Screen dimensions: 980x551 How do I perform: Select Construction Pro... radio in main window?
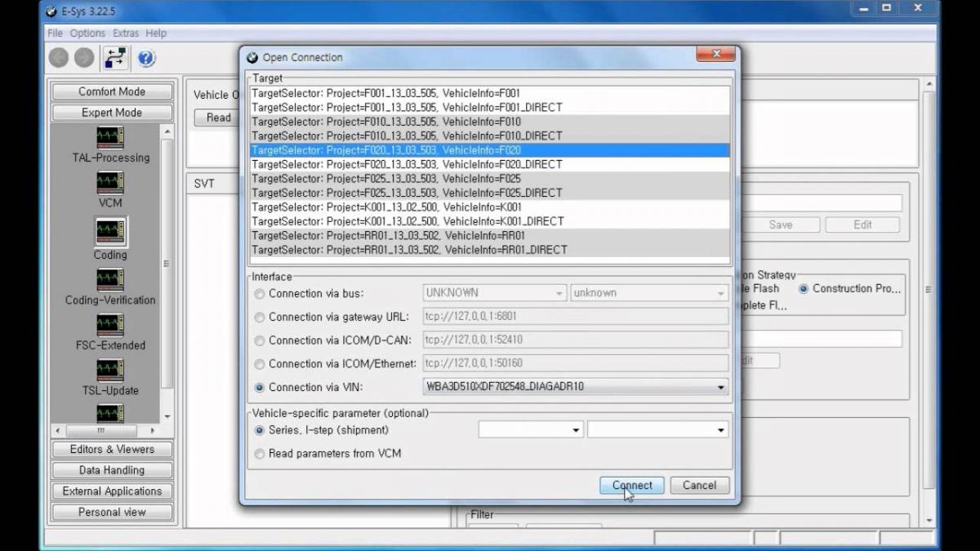804,289
